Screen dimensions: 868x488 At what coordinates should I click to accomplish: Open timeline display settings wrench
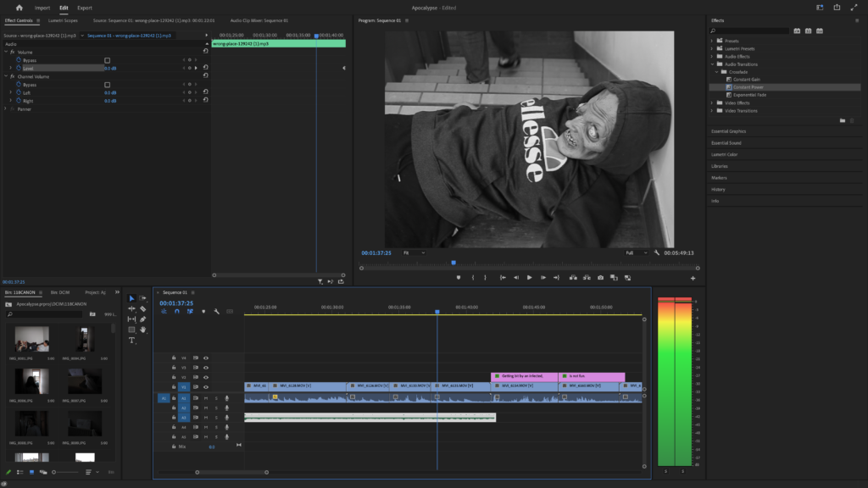(x=217, y=312)
